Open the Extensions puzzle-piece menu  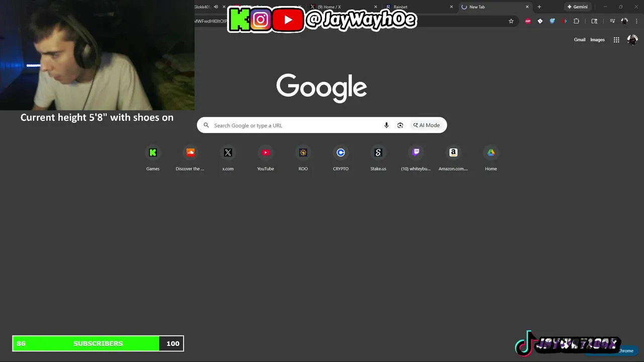577,21
